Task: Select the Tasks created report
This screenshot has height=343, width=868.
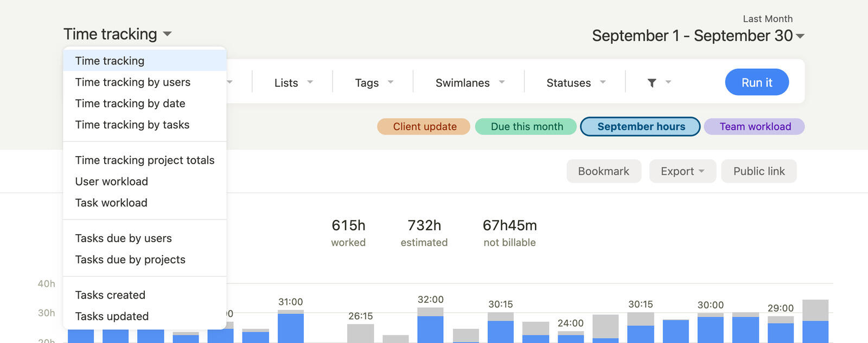Action: (144, 295)
